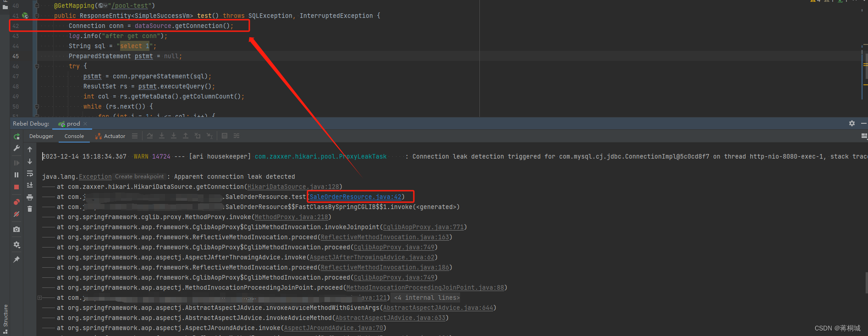Open MethodInvocationProceedingJoinPoint.java:88 link
The width and height of the screenshot is (868, 336).
pyautogui.click(x=425, y=287)
